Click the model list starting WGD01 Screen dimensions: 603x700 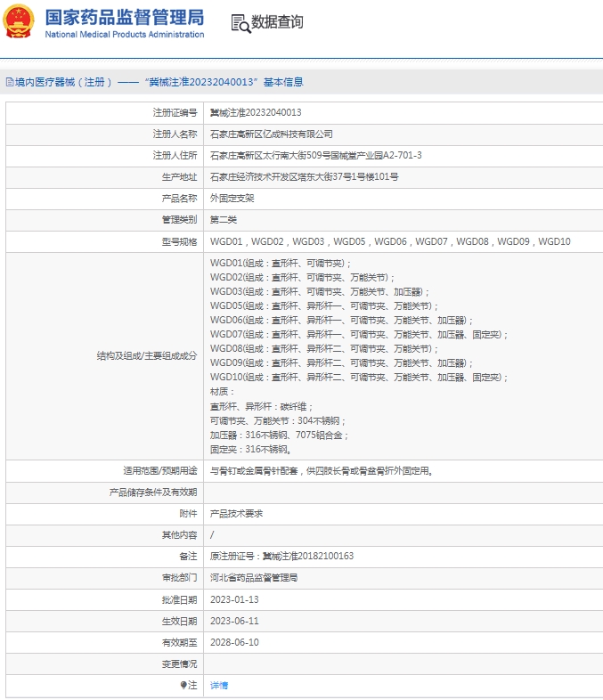390,241
